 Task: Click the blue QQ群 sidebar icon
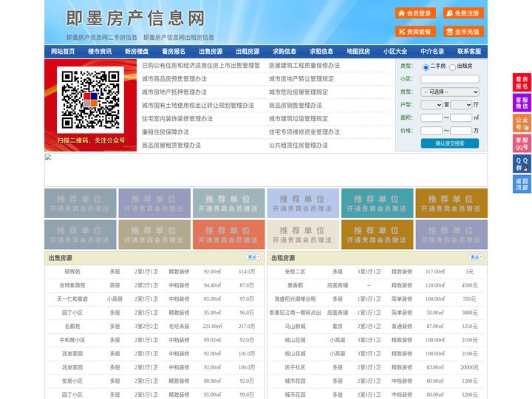point(522,164)
